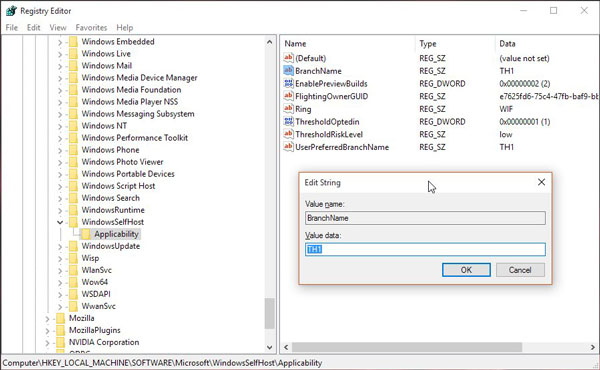Click the Applicability folder icon
Image resolution: width=600 pixels, height=370 pixels.
point(86,234)
